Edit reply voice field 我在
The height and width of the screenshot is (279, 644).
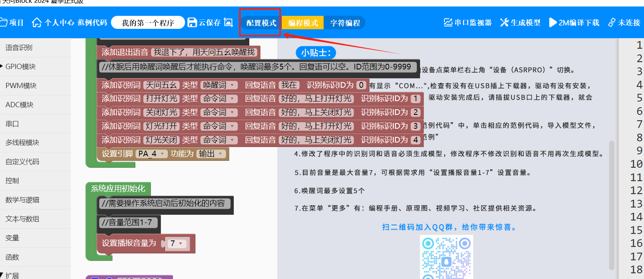(x=289, y=85)
